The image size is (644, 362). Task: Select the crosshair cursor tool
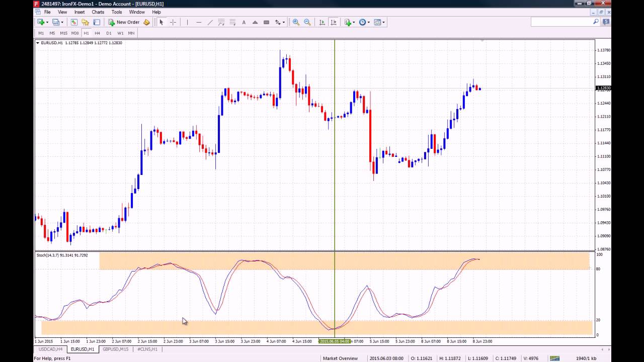coord(173,22)
